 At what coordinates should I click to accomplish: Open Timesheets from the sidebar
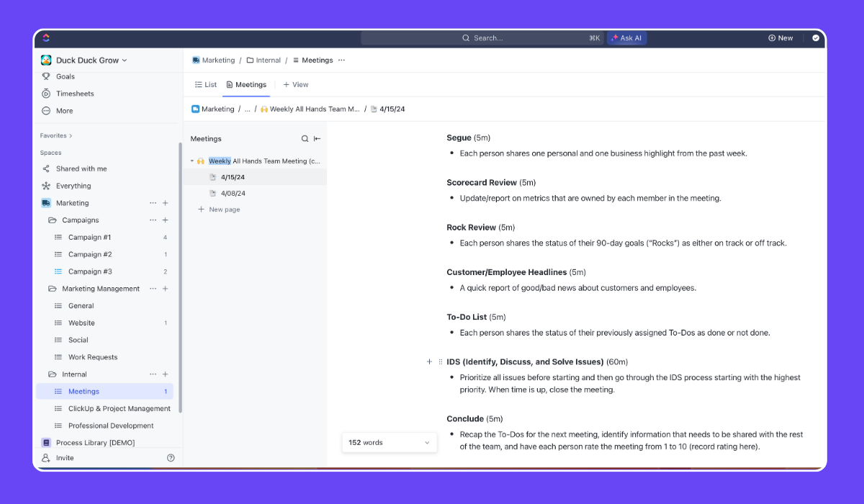(73, 93)
